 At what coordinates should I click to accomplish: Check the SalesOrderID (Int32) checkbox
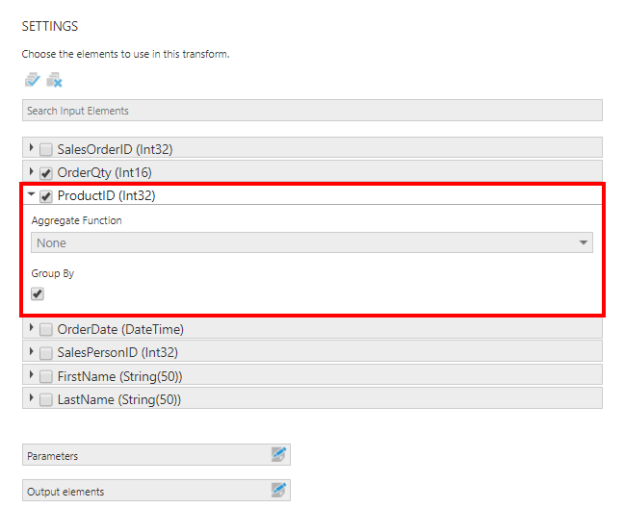pos(46,150)
